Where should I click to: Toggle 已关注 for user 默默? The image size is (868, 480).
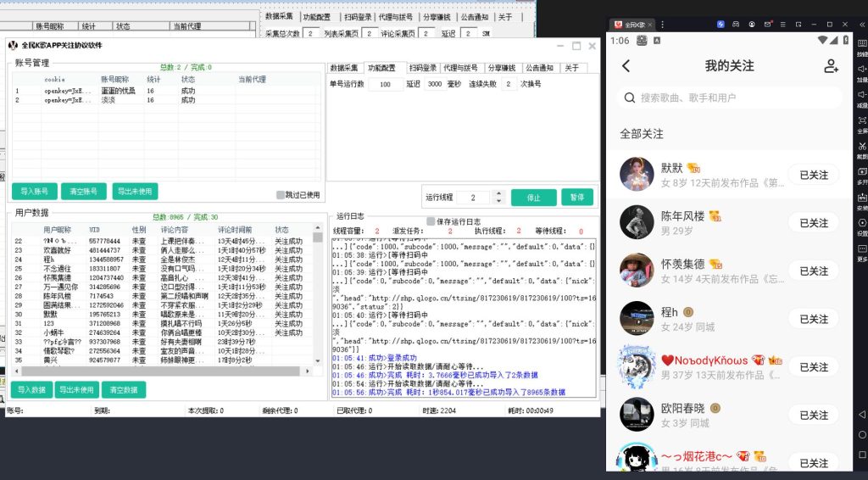pyautogui.click(x=813, y=175)
